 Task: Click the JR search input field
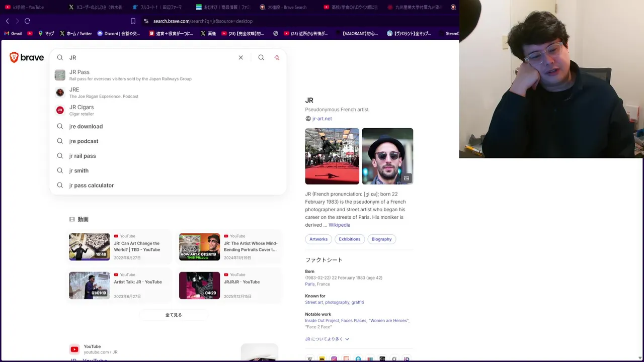tap(151, 57)
